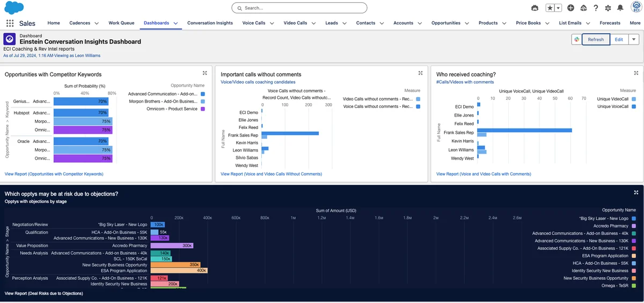The width and height of the screenshot is (644, 303).
Task: Click Frank Sales Rep bar in coaching chart
Action: (x=525, y=130)
